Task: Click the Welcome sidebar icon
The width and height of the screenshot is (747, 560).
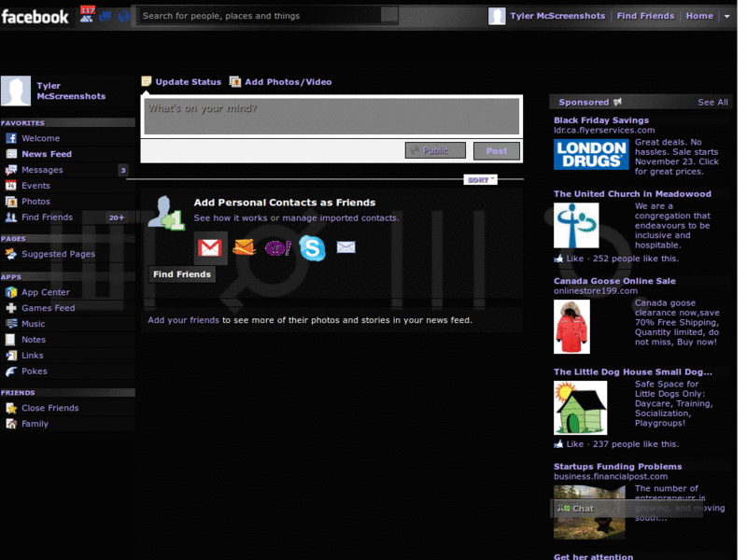Action: [11, 138]
